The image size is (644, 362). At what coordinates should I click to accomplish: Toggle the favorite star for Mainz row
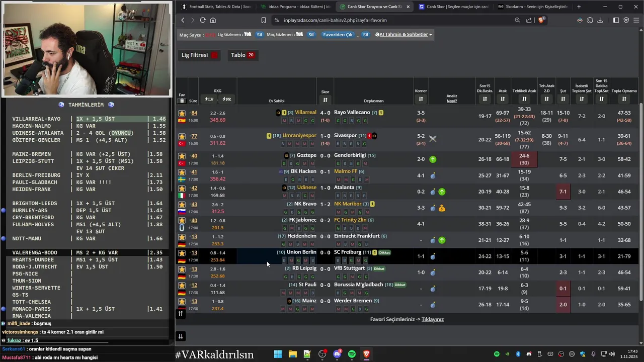pyautogui.click(x=182, y=301)
